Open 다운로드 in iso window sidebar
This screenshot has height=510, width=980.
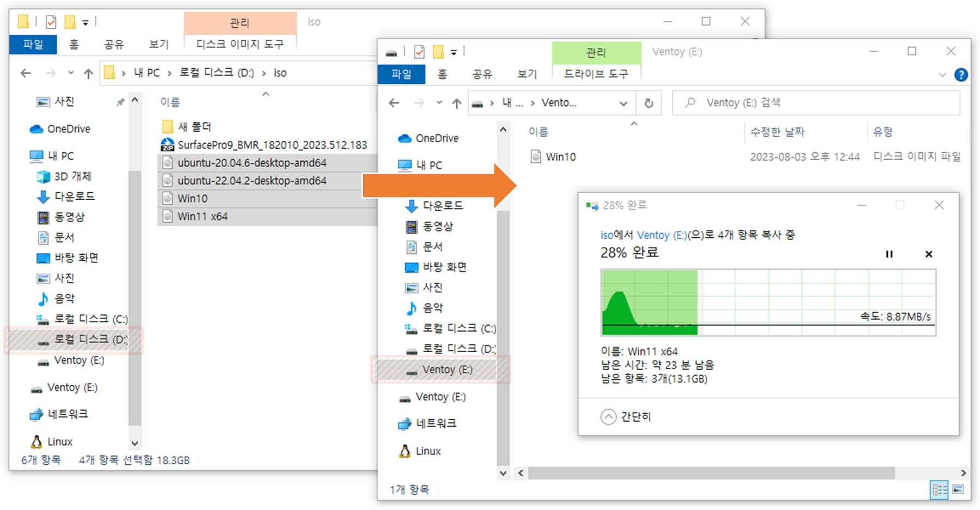65,196
